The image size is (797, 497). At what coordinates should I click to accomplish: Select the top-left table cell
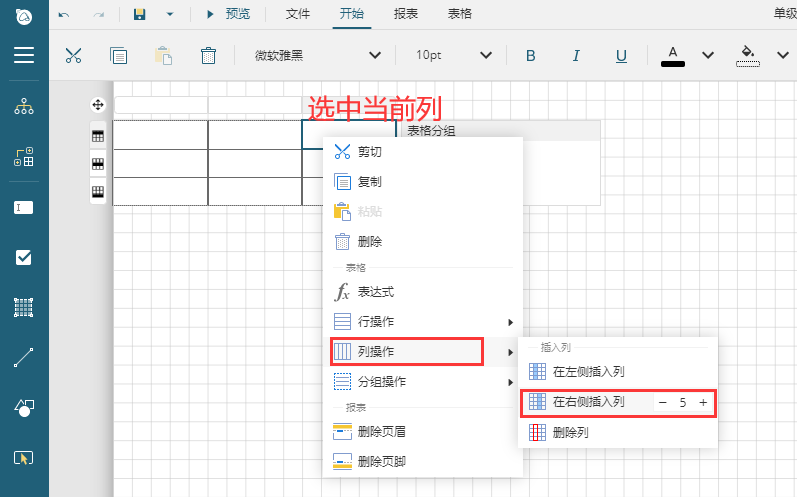pyautogui.click(x=160, y=135)
